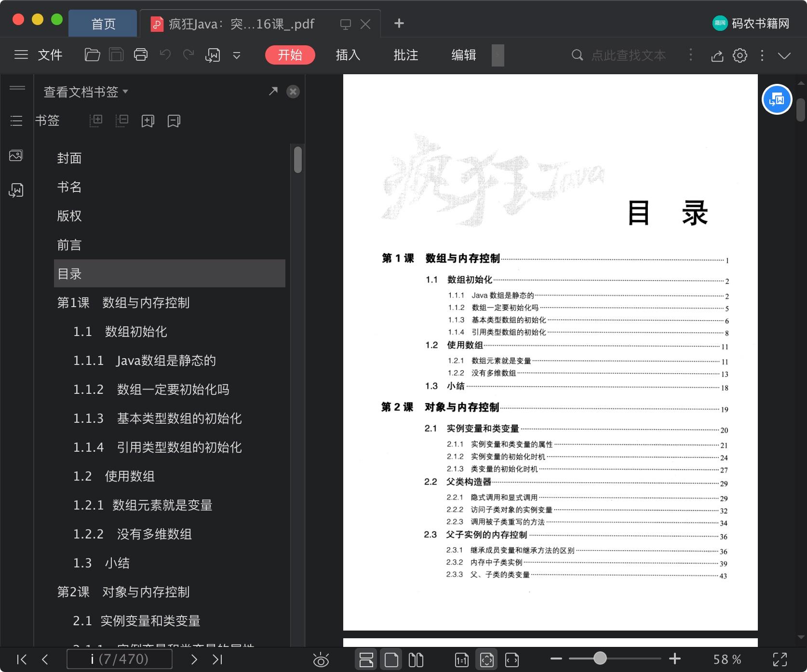Click the save disk icon
Viewport: 807px width, 672px height.
116,55
